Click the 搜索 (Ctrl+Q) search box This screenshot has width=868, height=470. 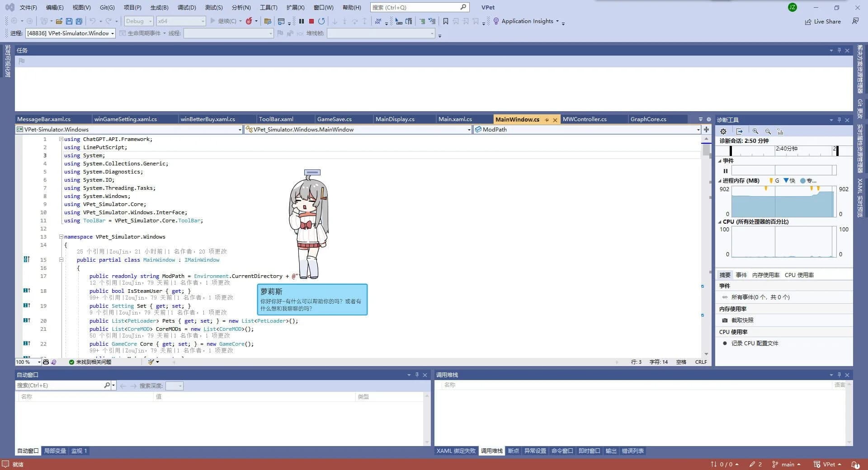[416, 7]
